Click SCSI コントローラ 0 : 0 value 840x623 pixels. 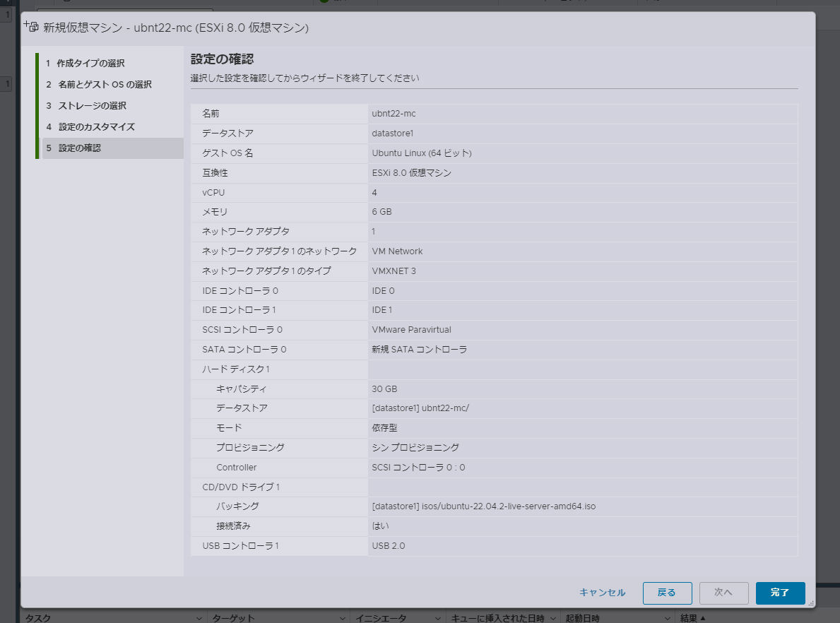pos(418,468)
